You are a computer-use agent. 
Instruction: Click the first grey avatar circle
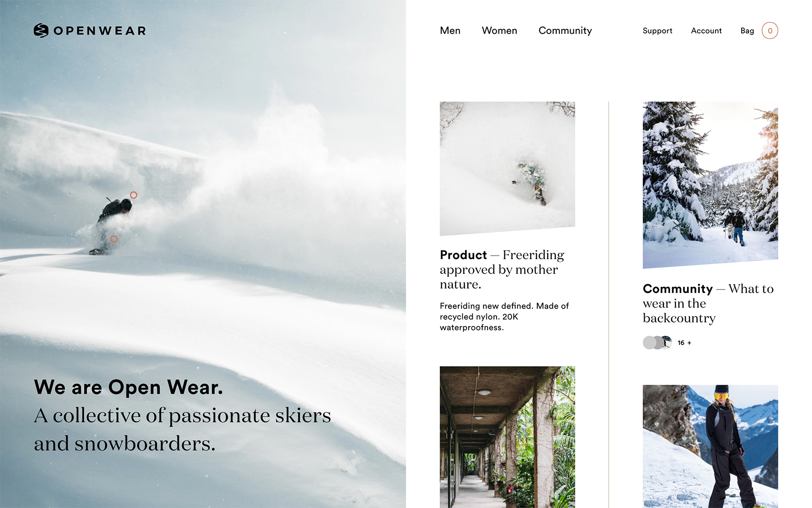pos(650,343)
